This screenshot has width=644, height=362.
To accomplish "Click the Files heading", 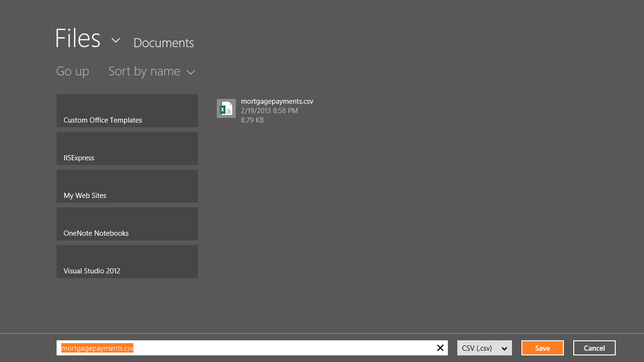I will pos(78,39).
